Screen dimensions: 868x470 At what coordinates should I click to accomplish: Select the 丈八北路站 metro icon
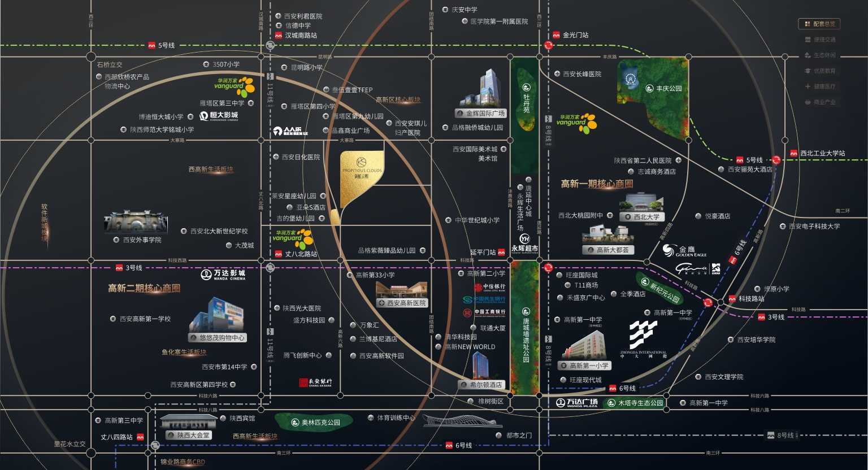(279, 254)
